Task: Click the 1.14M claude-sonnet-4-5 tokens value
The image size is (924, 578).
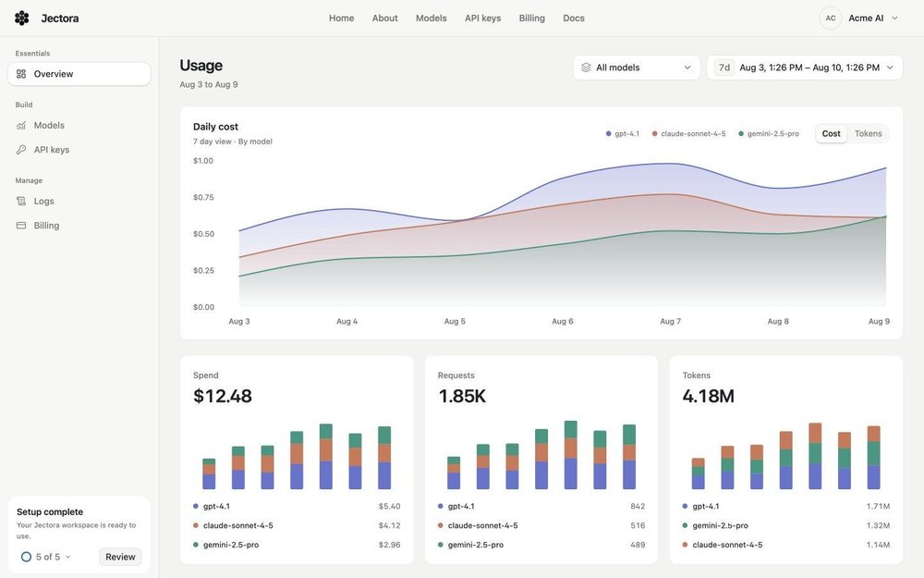Action: [x=878, y=545]
